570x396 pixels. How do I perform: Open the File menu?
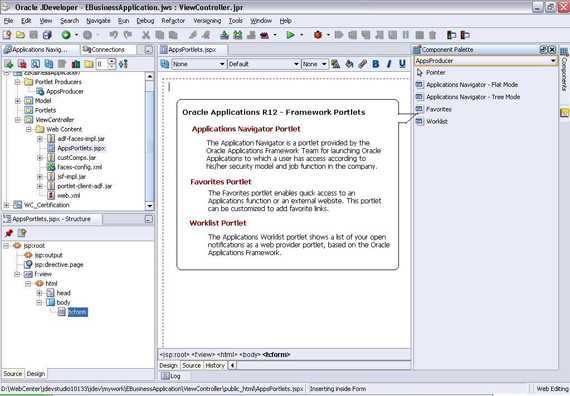click(x=8, y=21)
